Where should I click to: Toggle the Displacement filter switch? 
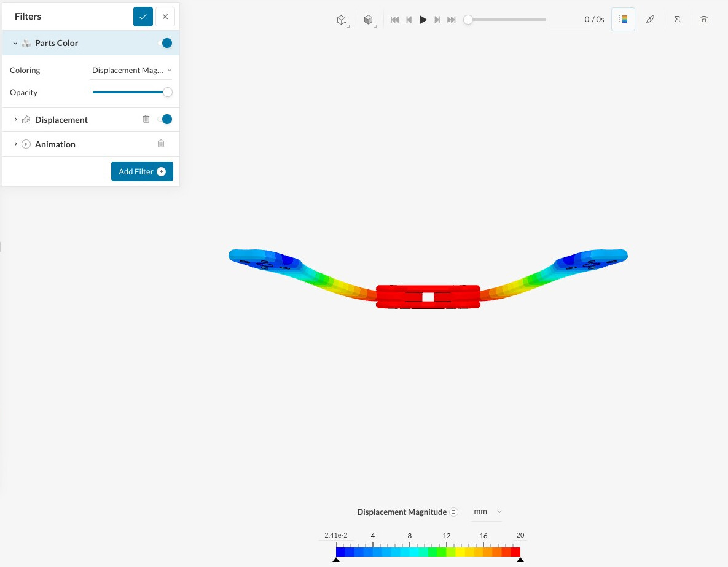(165, 119)
